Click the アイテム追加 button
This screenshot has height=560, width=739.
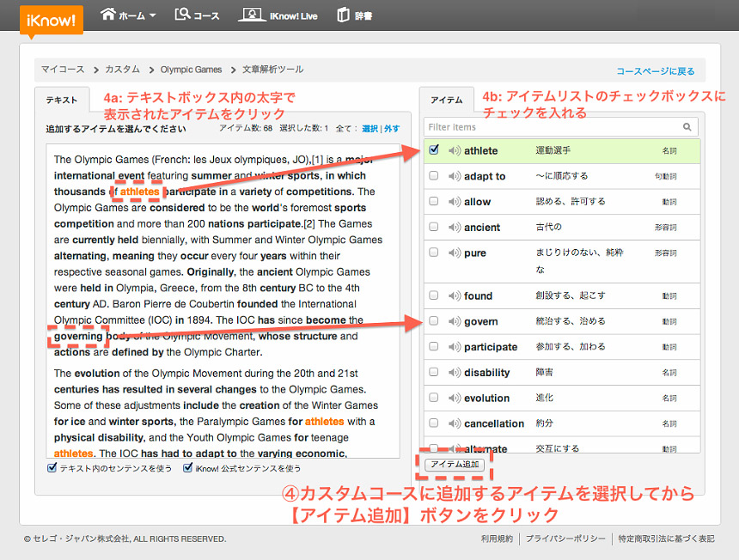[455, 465]
